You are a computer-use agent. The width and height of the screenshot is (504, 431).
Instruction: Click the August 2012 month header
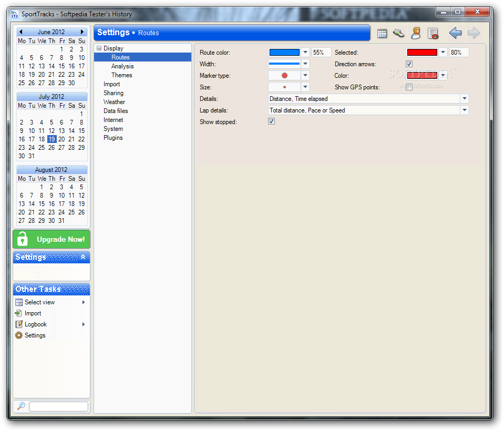tap(52, 169)
